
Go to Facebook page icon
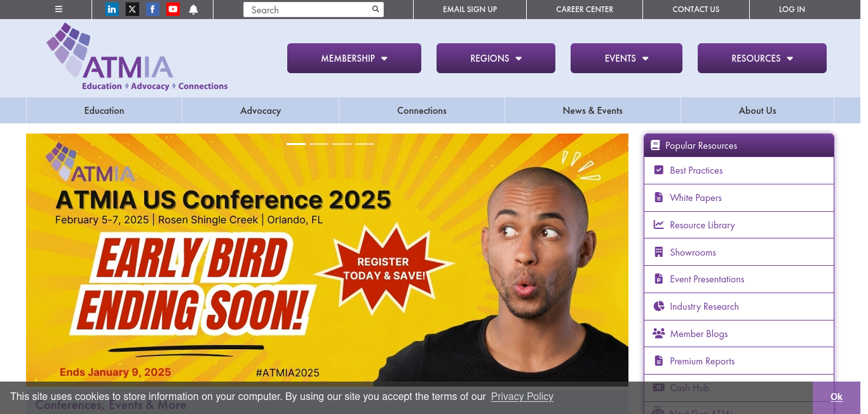tap(153, 9)
